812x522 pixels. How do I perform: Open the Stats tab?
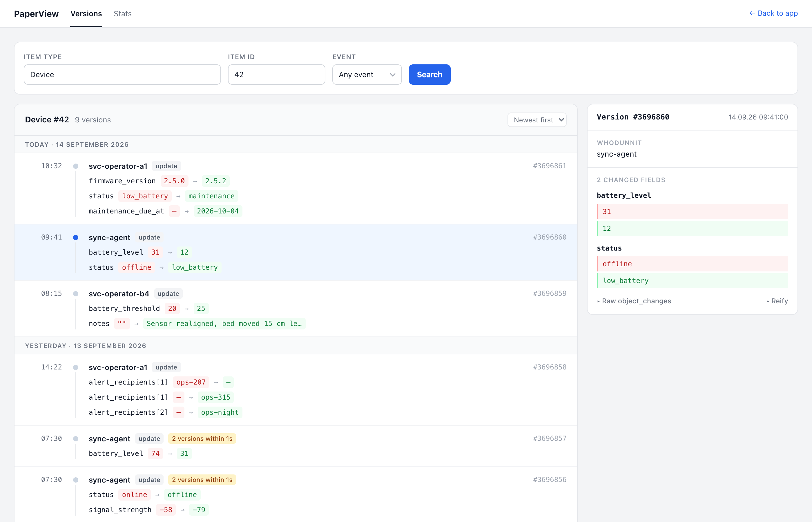coord(122,14)
